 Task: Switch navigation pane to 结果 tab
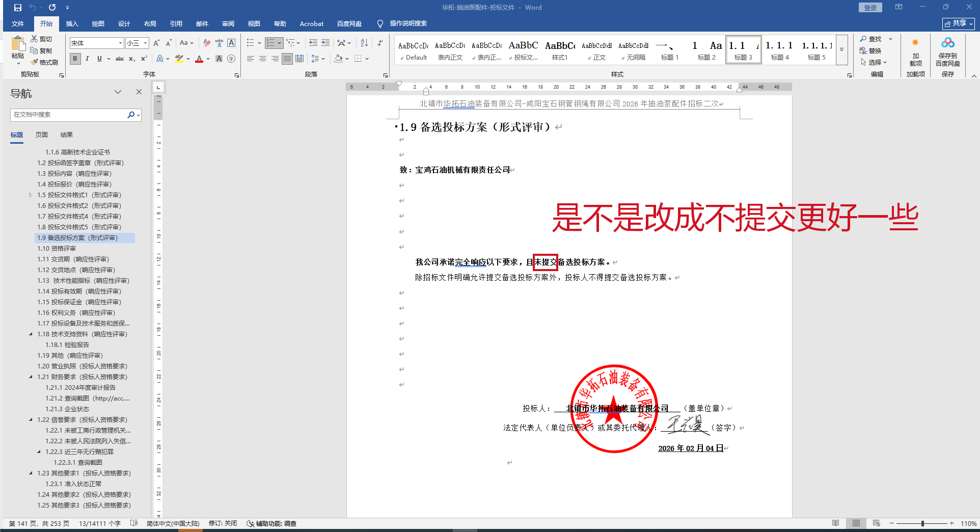[67, 135]
